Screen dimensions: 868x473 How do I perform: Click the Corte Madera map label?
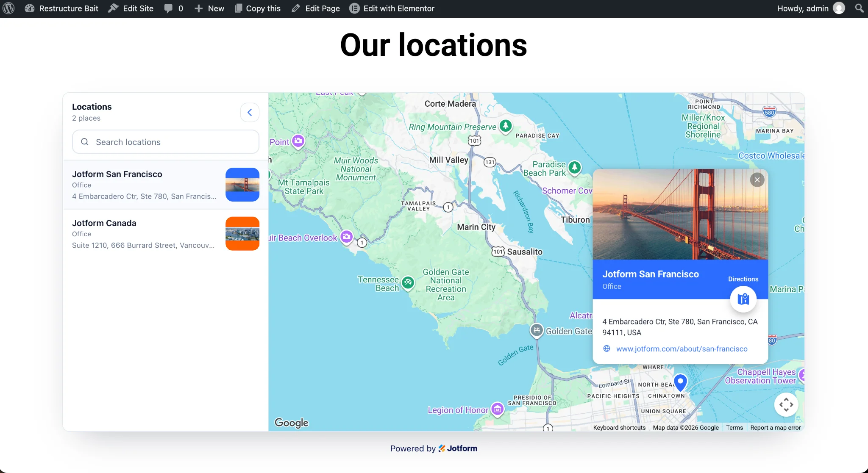(450, 104)
